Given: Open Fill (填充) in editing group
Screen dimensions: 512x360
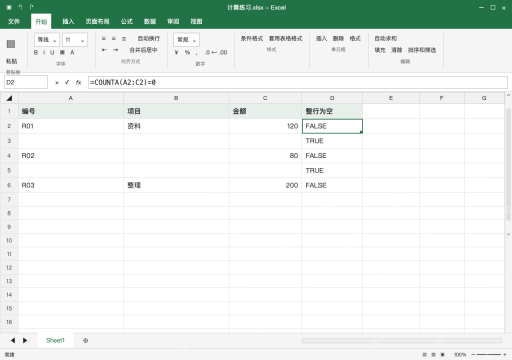Looking at the screenshot, I should (x=380, y=50).
